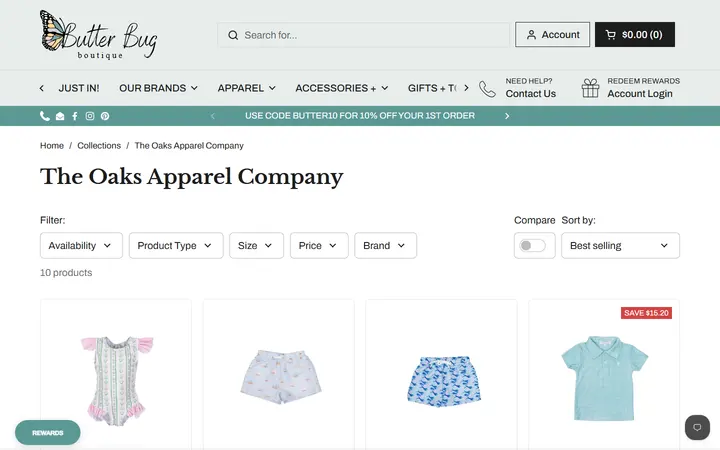This screenshot has height=450, width=720.
Task: Show previous announcement with left arrow
Action: click(213, 116)
